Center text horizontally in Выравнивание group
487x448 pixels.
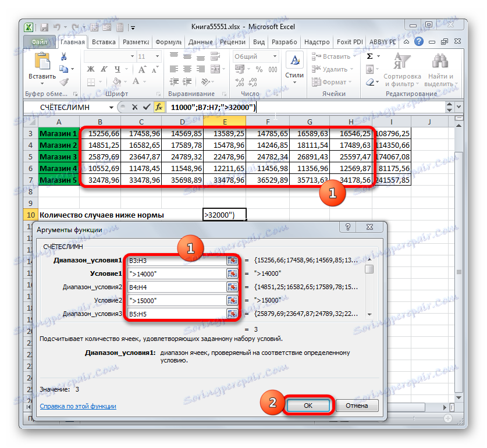coord(187,69)
